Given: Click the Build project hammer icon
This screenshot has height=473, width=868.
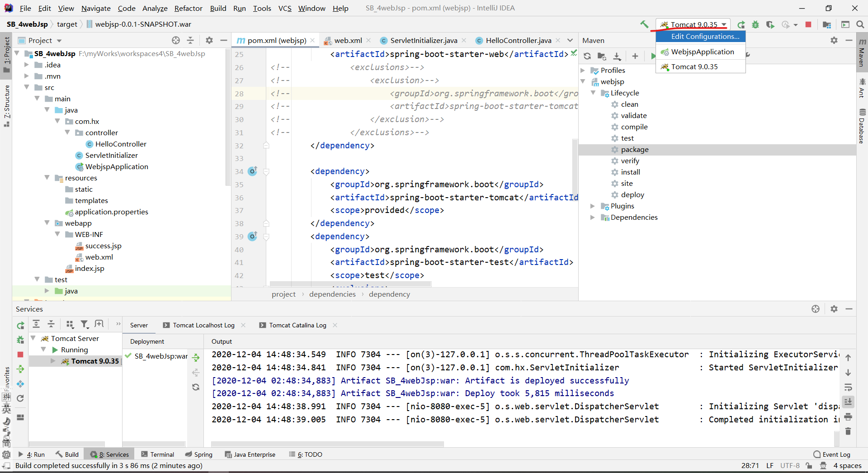Looking at the screenshot, I should pos(644,24).
